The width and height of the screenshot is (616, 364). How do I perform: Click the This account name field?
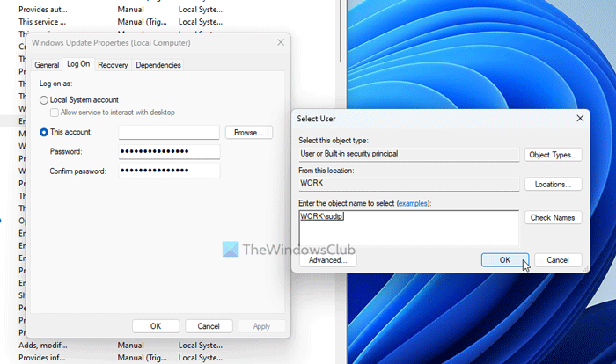tap(169, 133)
